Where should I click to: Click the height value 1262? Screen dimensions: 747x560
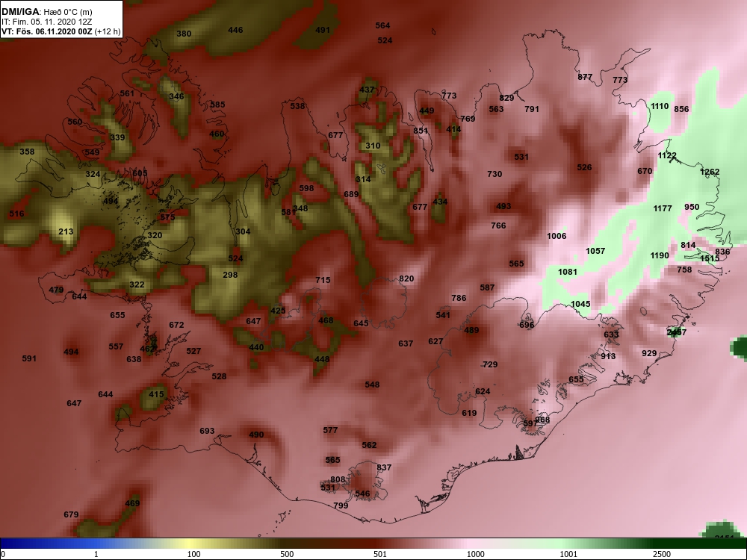710,172
